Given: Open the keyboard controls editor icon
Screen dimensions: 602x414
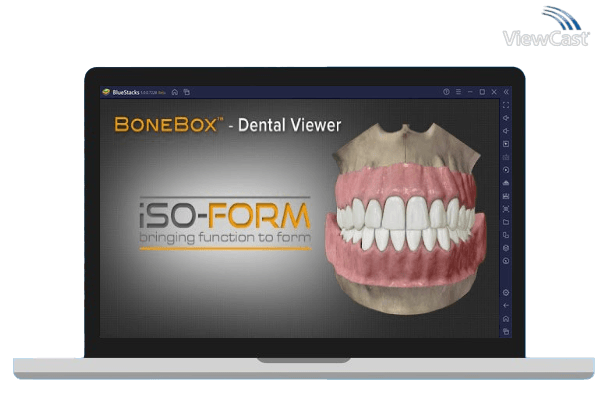Looking at the screenshot, I should (x=506, y=157).
